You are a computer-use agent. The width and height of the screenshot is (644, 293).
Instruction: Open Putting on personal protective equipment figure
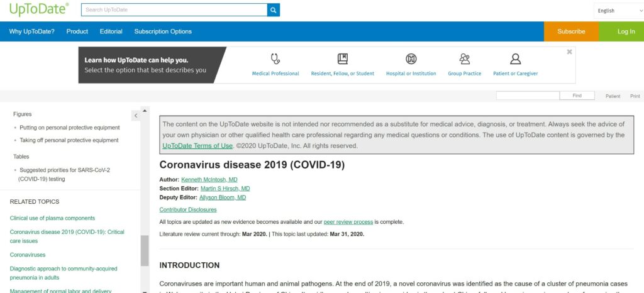tap(69, 128)
